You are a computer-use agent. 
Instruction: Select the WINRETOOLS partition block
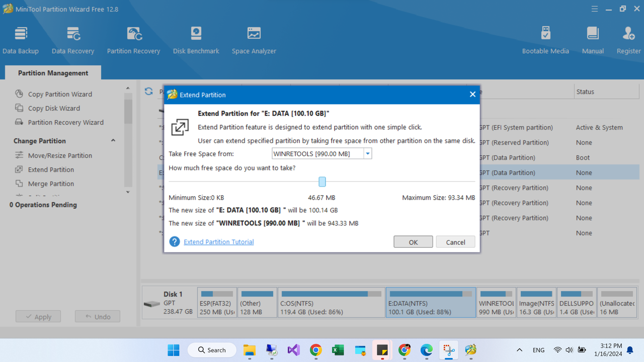point(496,302)
